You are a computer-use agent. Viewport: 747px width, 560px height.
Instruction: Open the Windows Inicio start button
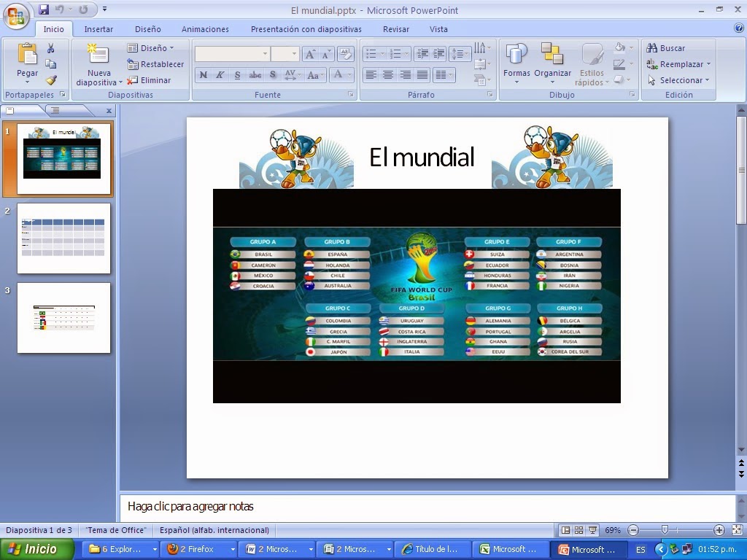36,549
